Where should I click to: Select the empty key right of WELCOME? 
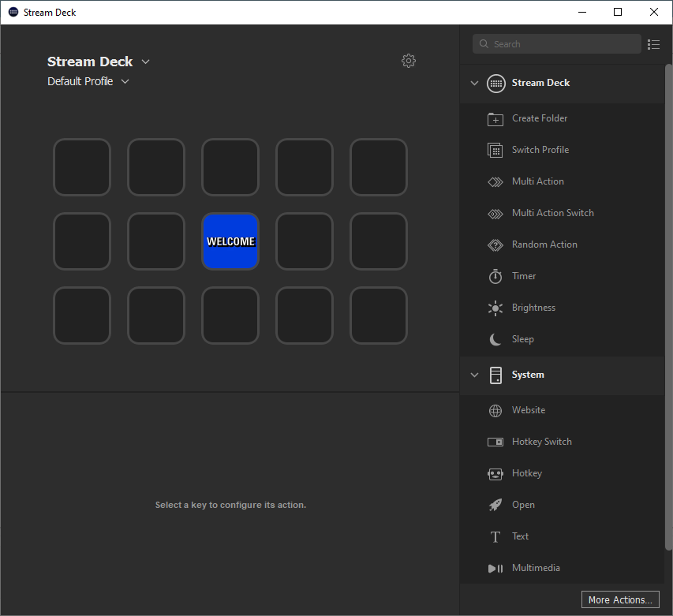click(x=305, y=241)
